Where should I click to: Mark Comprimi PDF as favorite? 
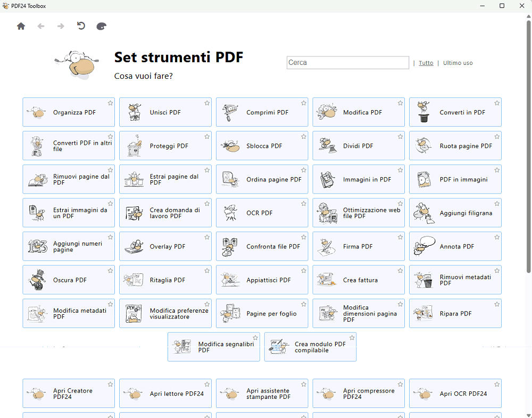[x=304, y=103]
